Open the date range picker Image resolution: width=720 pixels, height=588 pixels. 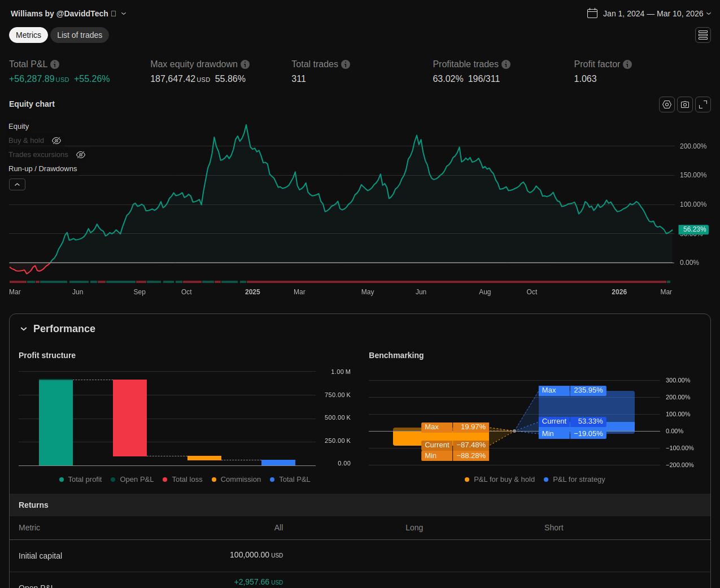click(x=649, y=14)
